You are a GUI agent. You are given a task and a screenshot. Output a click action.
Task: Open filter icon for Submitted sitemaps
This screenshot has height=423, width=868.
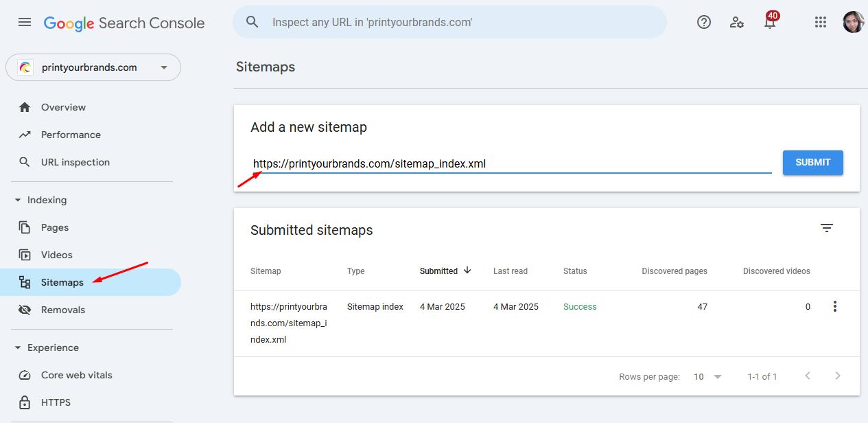point(827,228)
